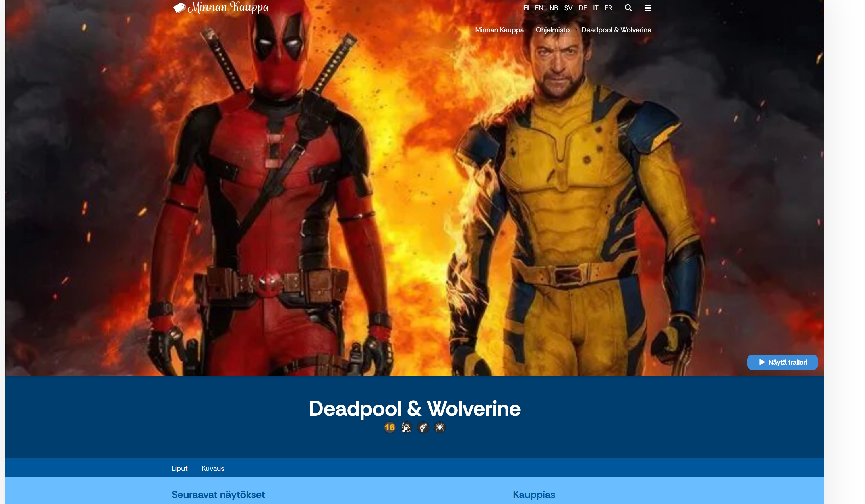Play trailer with Näytä traileri button
865x504 pixels.
point(782,363)
